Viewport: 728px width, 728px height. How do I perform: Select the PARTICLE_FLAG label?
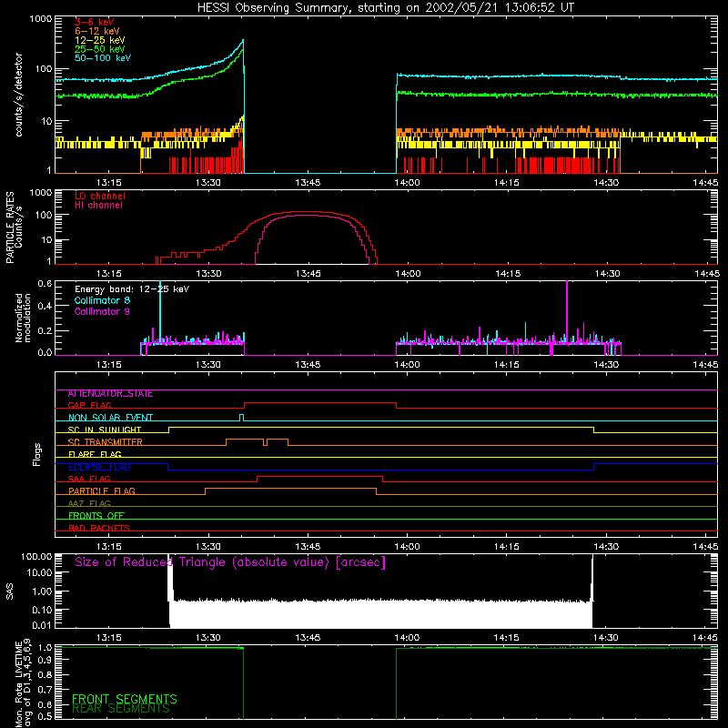pyautogui.click(x=102, y=491)
